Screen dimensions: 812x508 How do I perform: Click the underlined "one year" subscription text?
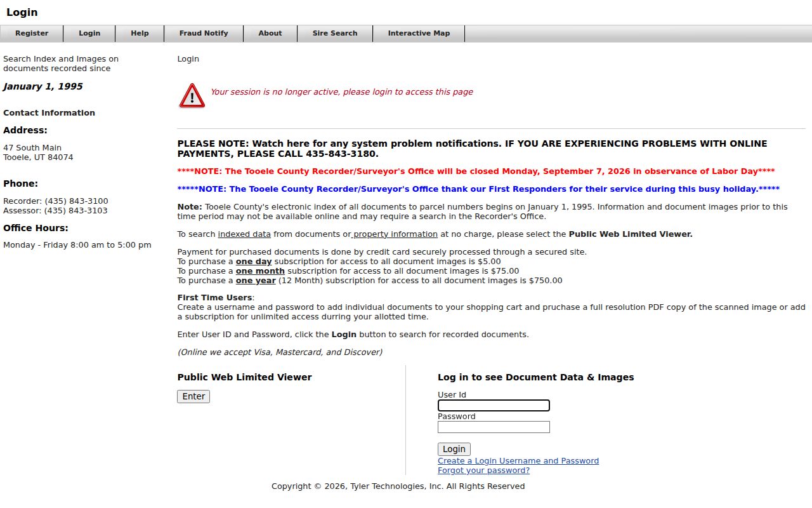click(x=256, y=281)
